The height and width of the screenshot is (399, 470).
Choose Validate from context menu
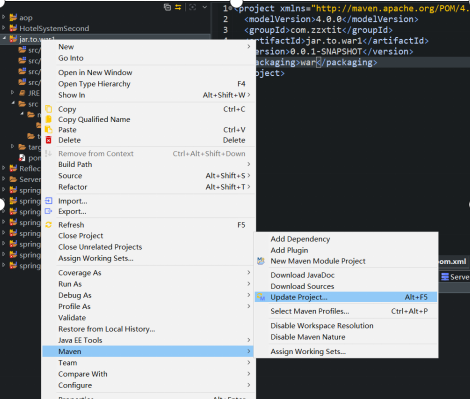(x=72, y=318)
